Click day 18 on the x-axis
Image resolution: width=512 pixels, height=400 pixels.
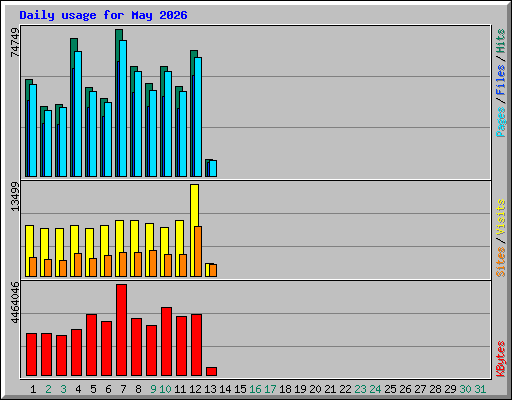pyautogui.click(x=285, y=389)
